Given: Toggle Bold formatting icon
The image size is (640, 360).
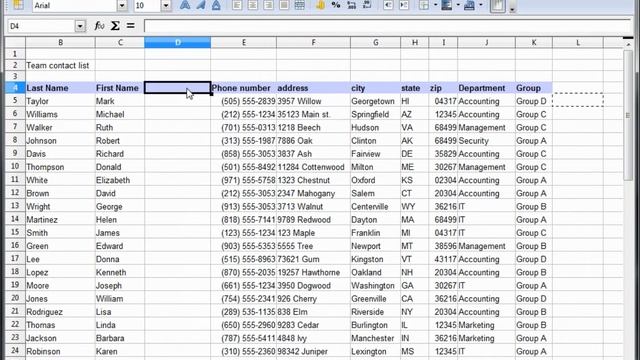Looking at the screenshot, I should click(x=185, y=5).
